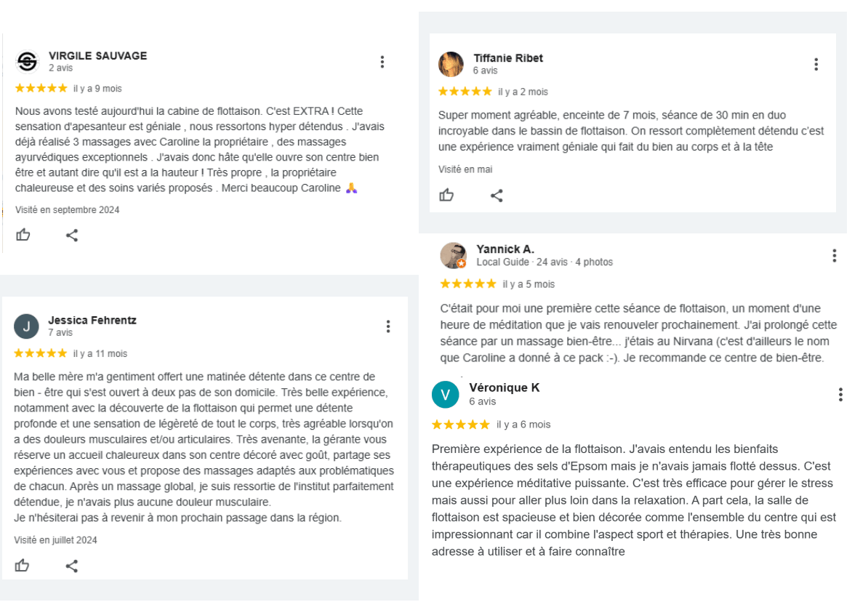Click the Yannick A. reviewer name
868x602 pixels.
505,249
